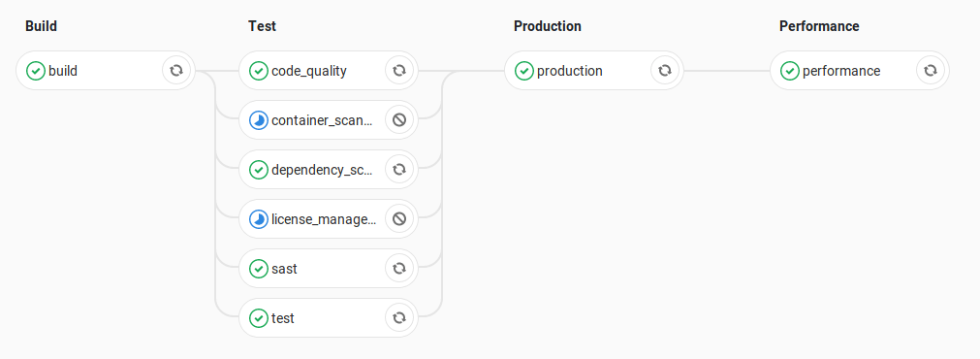Retry the test job

tap(399, 318)
